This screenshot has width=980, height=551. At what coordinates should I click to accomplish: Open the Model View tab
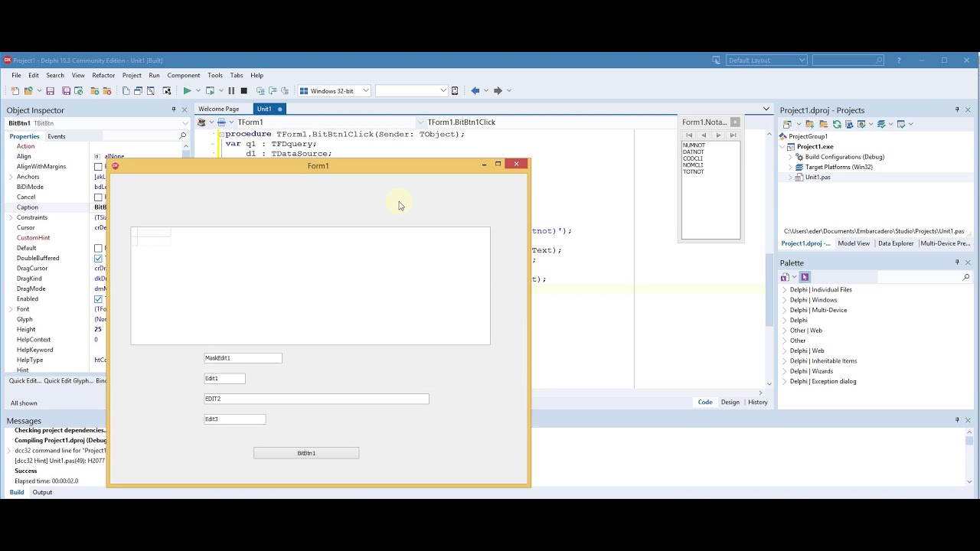point(854,243)
